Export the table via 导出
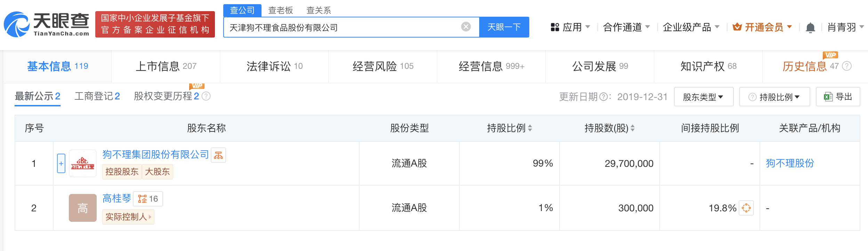This screenshot has height=251, width=868. (838, 97)
